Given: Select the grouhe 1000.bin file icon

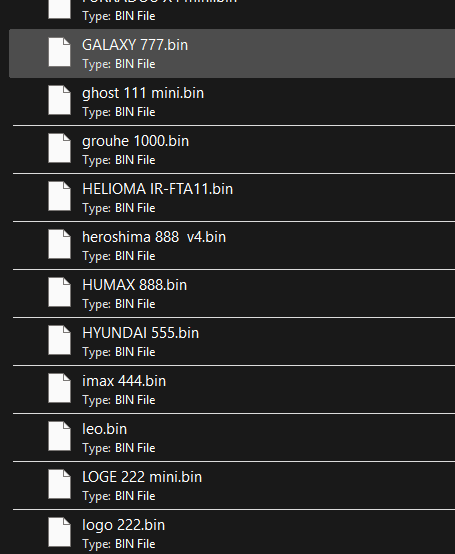Looking at the screenshot, I should (59, 148).
